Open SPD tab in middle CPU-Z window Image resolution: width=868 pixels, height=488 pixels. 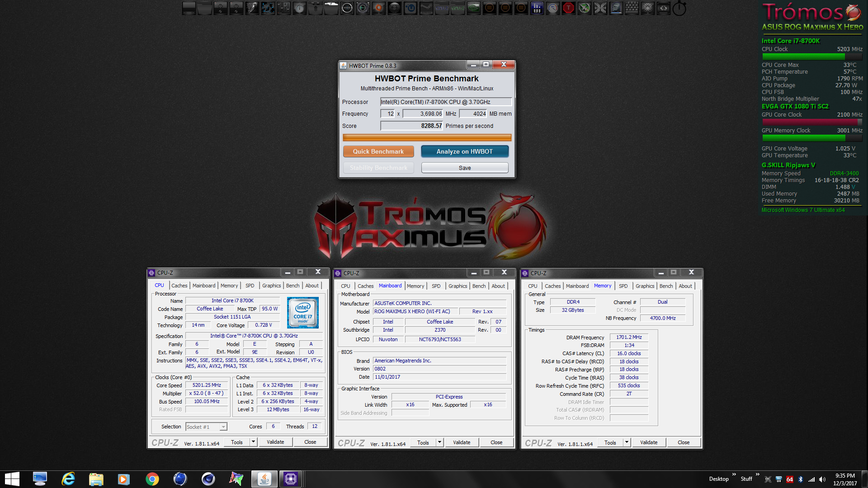click(436, 286)
